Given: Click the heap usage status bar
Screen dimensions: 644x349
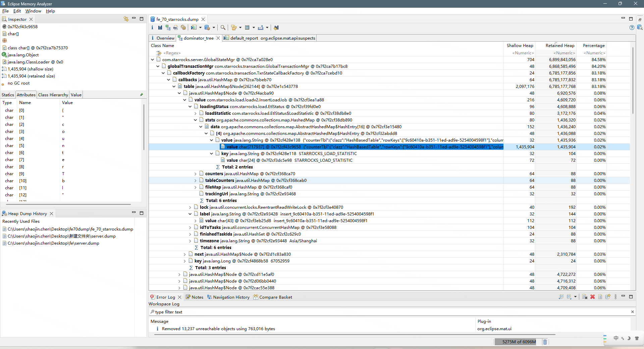Looking at the screenshot, I should tap(519, 342).
